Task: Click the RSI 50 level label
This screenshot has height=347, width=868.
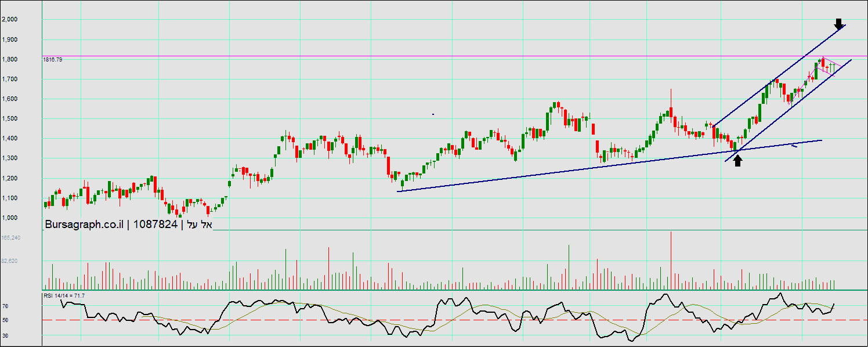Action: coord(5,320)
